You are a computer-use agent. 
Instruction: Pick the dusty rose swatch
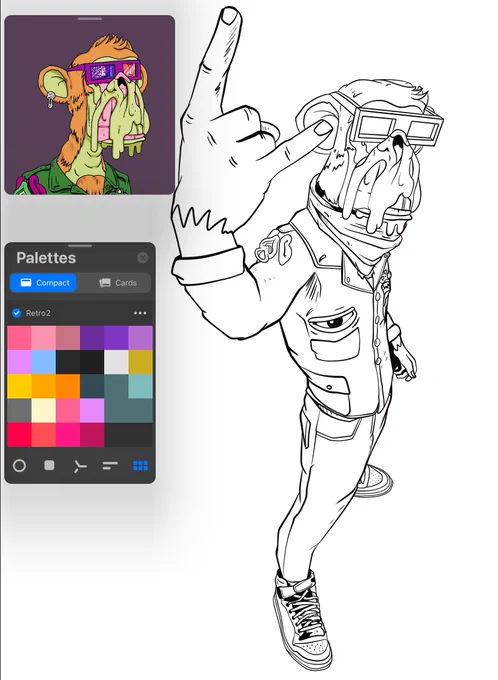coord(68,338)
